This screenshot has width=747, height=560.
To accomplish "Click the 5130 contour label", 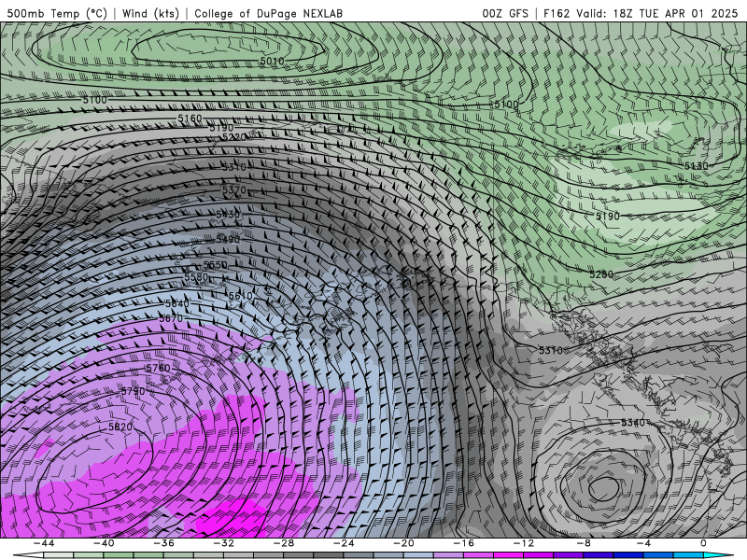I will [x=696, y=166].
